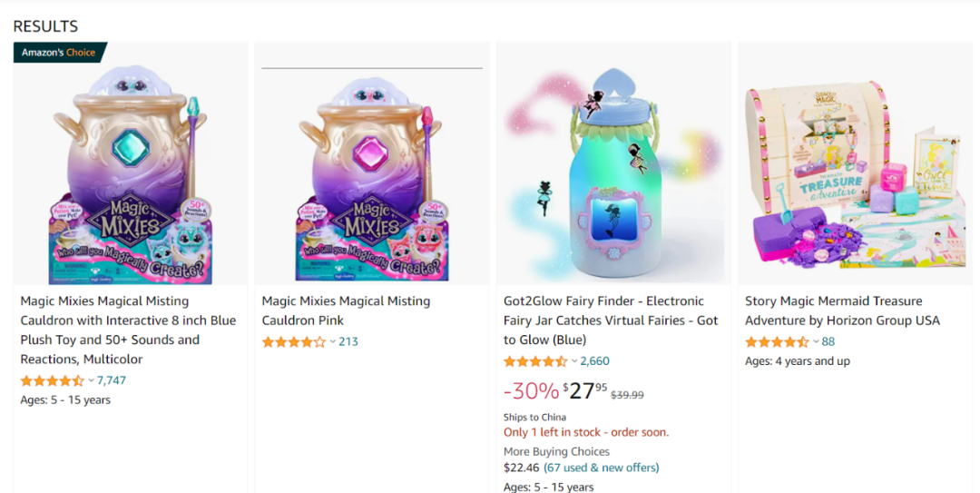Screen dimensions: 980x493
Task: Click the Amazon's Choice badge
Action: [x=59, y=53]
